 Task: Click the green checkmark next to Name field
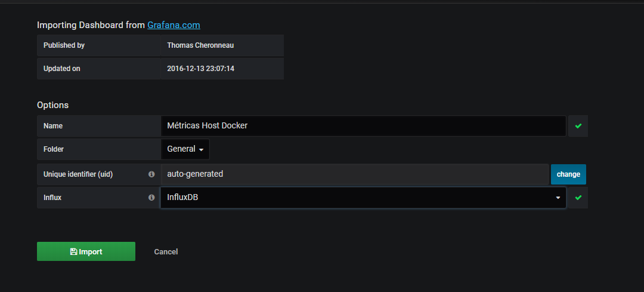click(578, 126)
